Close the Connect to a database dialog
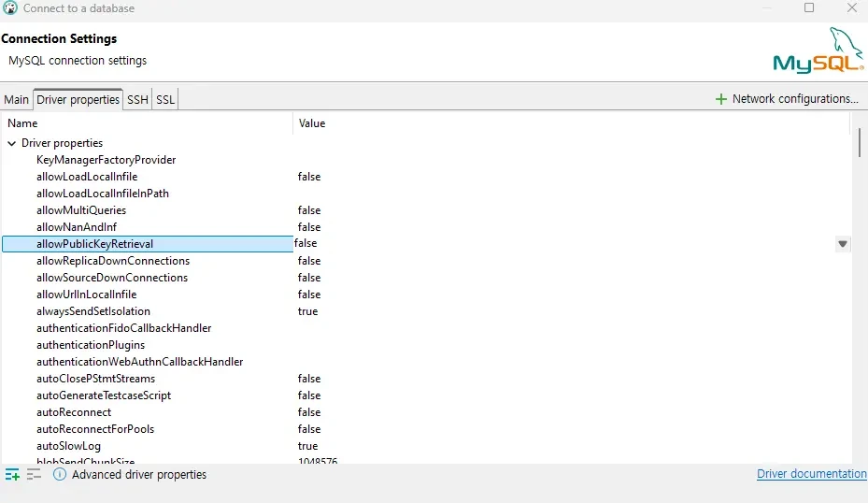This screenshot has height=503, width=868. pos(852,7)
